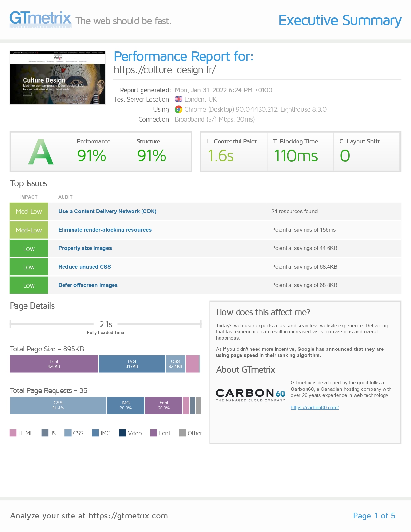The height and width of the screenshot is (532, 411).
Task: Select the CSS 51.4% requests bar
Action: click(x=58, y=405)
